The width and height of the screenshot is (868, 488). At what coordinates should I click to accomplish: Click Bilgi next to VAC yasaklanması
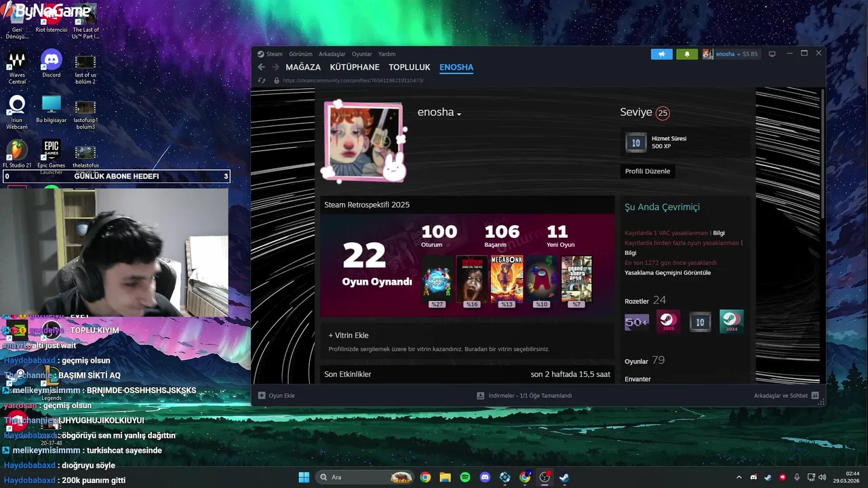(719, 233)
